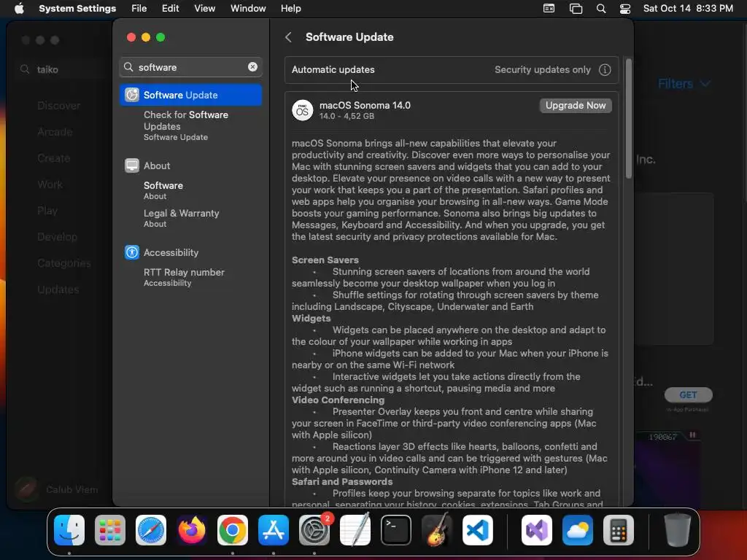Open Visual Studio purple Dock icon

click(537, 530)
